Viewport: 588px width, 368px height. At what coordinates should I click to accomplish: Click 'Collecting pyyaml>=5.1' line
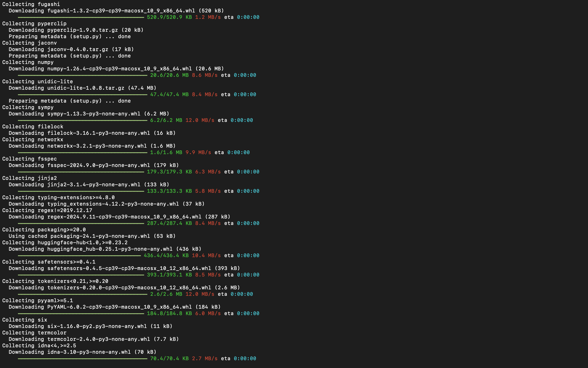tap(37, 301)
